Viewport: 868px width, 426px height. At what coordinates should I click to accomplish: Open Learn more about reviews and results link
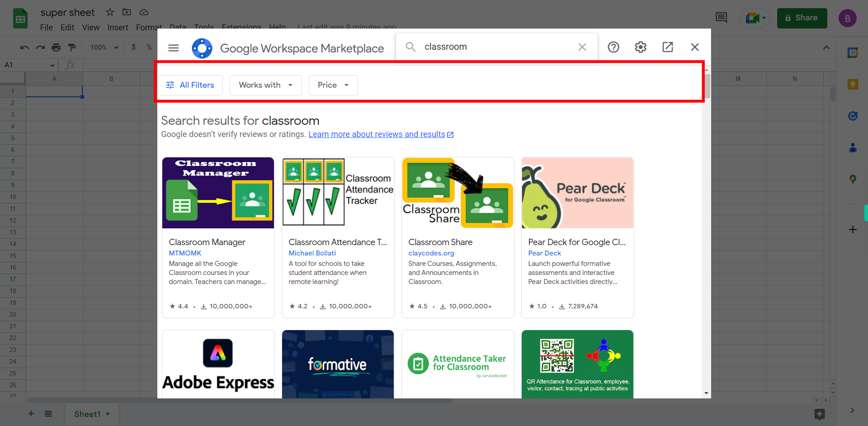pos(381,134)
